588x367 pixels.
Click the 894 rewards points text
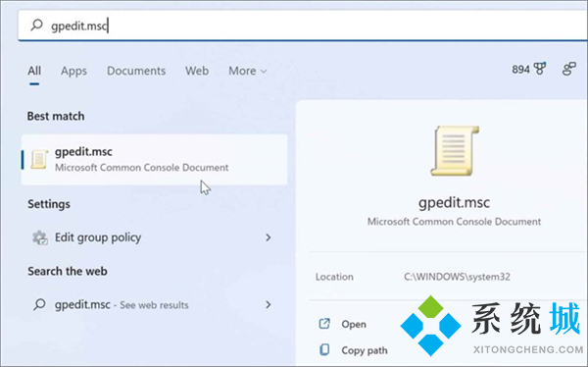(x=521, y=69)
